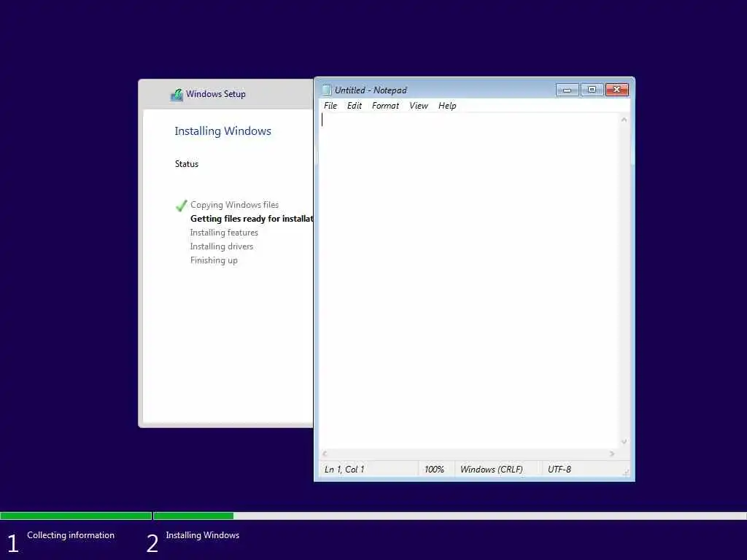Click the resize grip in Notepad's status bar
747x560 pixels.
click(626, 472)
